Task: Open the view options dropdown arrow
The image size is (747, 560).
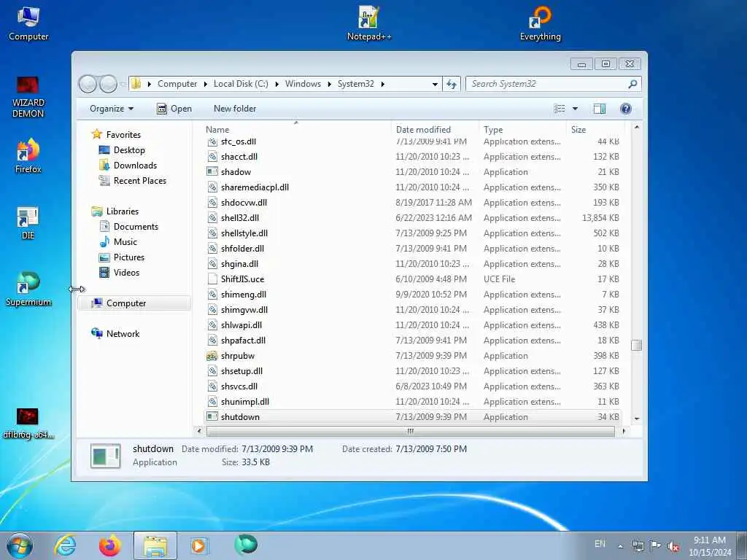Action: click(x=575, y=109)
